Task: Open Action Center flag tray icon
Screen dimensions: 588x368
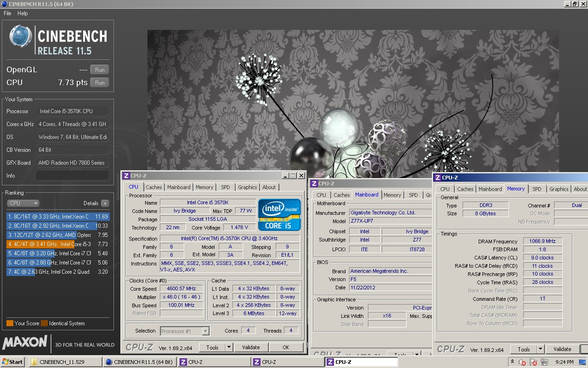Action: [x=533, y=362]
